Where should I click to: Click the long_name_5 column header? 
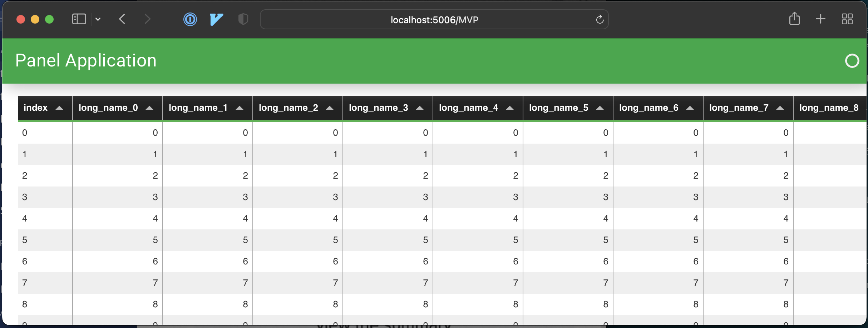(559, 108)
